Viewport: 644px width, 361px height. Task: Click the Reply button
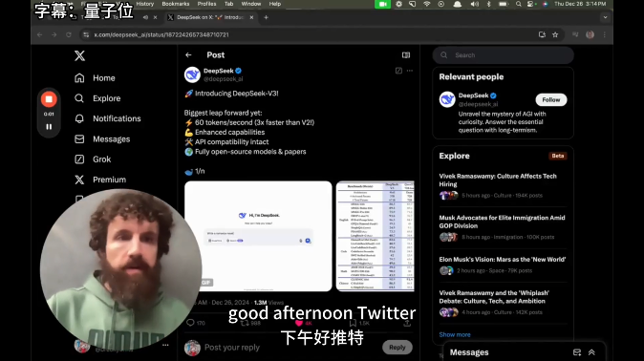[x=397, y=347]
